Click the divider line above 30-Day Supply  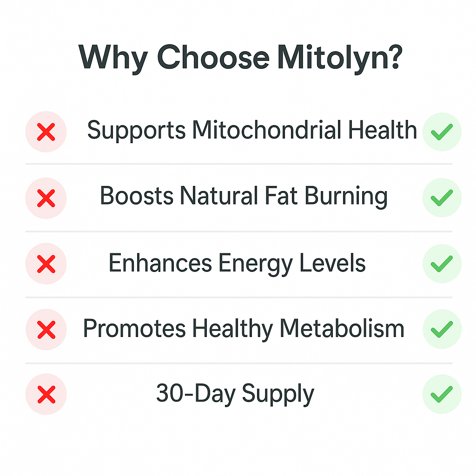coord(239,363)
